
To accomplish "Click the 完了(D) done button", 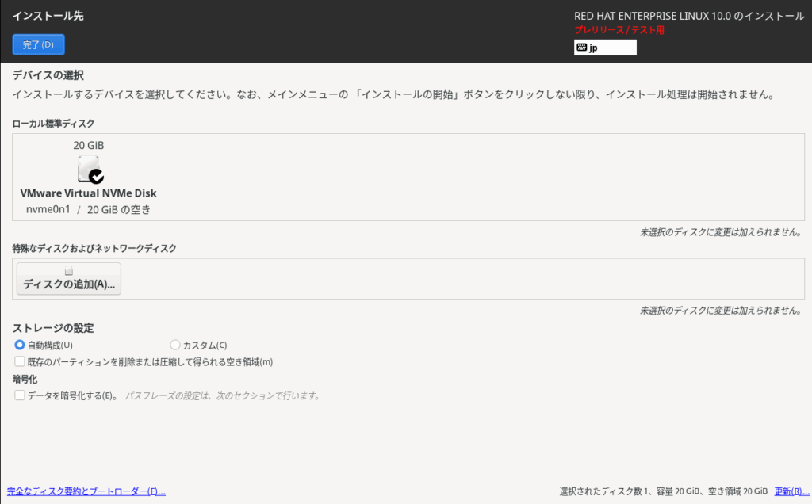I will (x=38, y=44).
